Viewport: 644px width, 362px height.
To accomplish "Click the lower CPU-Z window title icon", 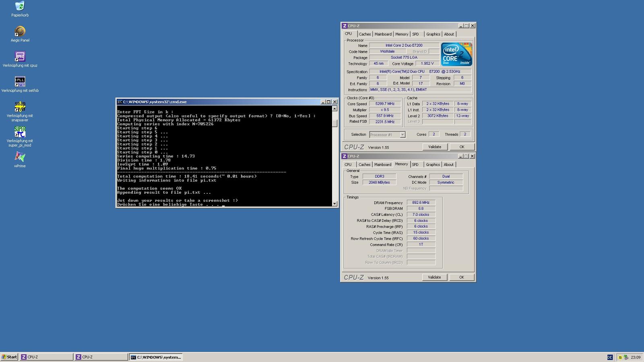I will pos(345,156).
